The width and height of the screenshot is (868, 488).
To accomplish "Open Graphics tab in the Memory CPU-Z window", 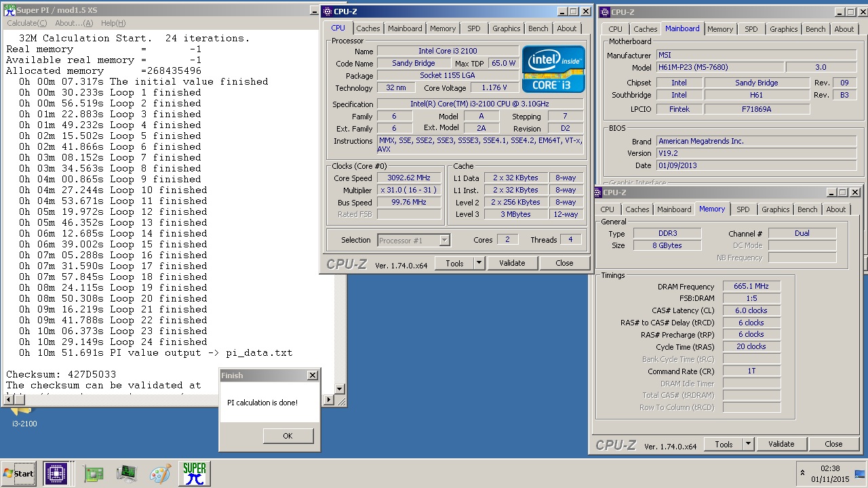I will [x=776, y=209].
